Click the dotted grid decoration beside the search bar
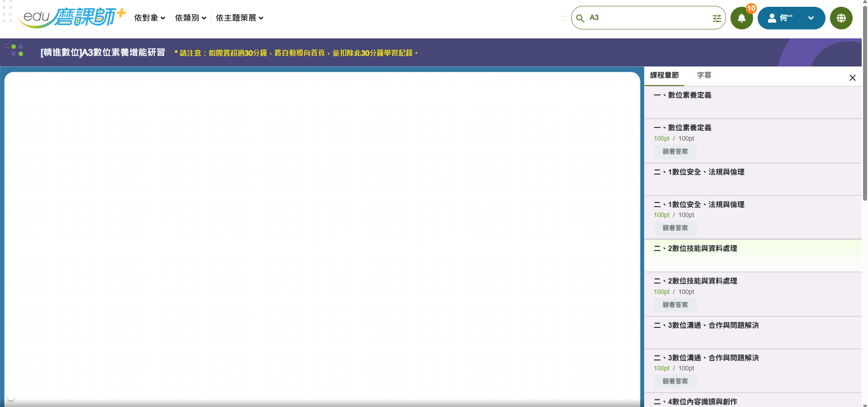This screenshot has width=868, height=407. click(x=564, y=19)
